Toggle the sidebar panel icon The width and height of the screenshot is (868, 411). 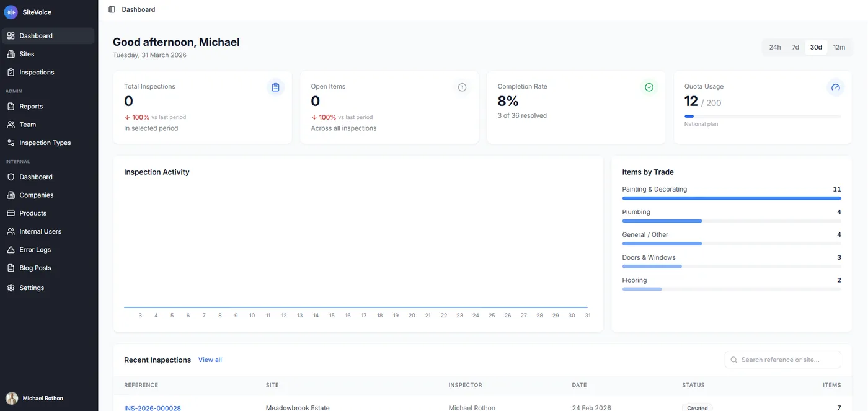(x=112, y=9)
